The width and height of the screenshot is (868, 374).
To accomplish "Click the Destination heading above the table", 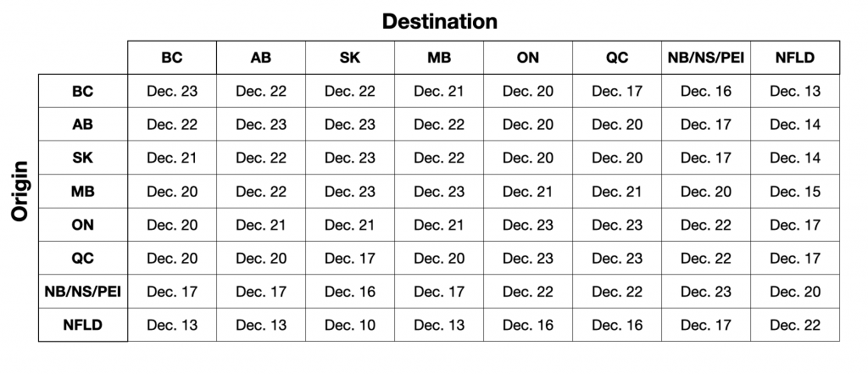I will tap(440, 21).
